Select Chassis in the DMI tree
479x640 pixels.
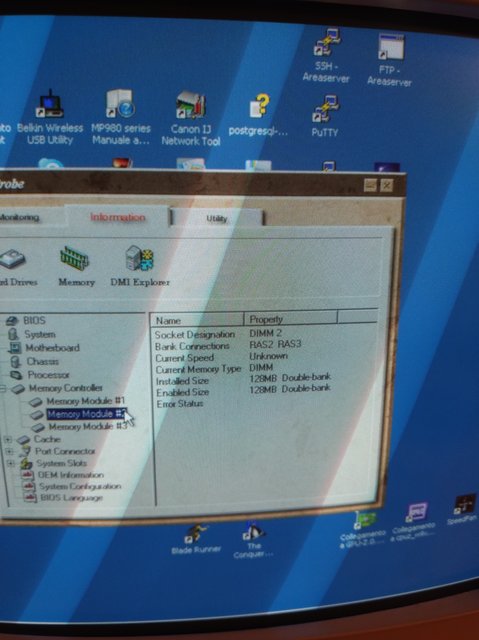pos(43,361)
